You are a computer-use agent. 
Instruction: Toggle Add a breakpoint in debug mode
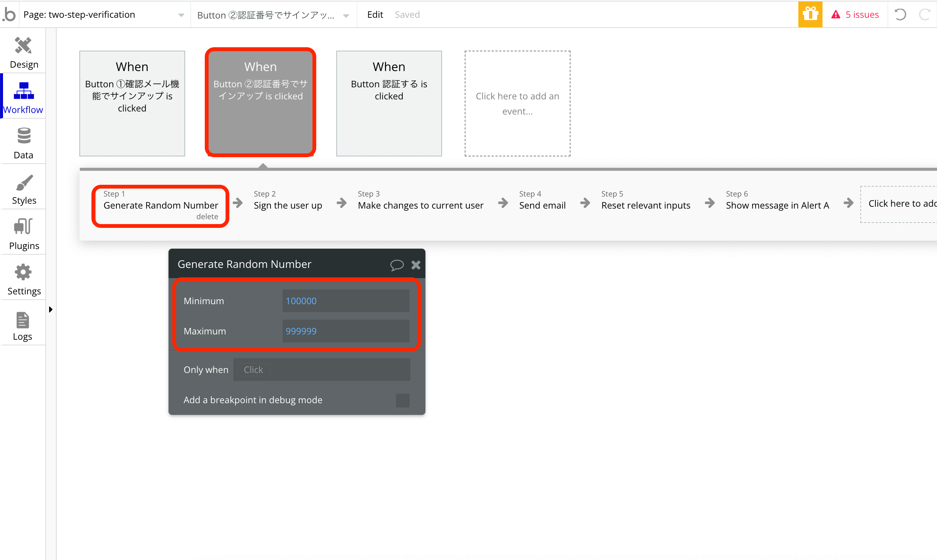click(403, 400)
